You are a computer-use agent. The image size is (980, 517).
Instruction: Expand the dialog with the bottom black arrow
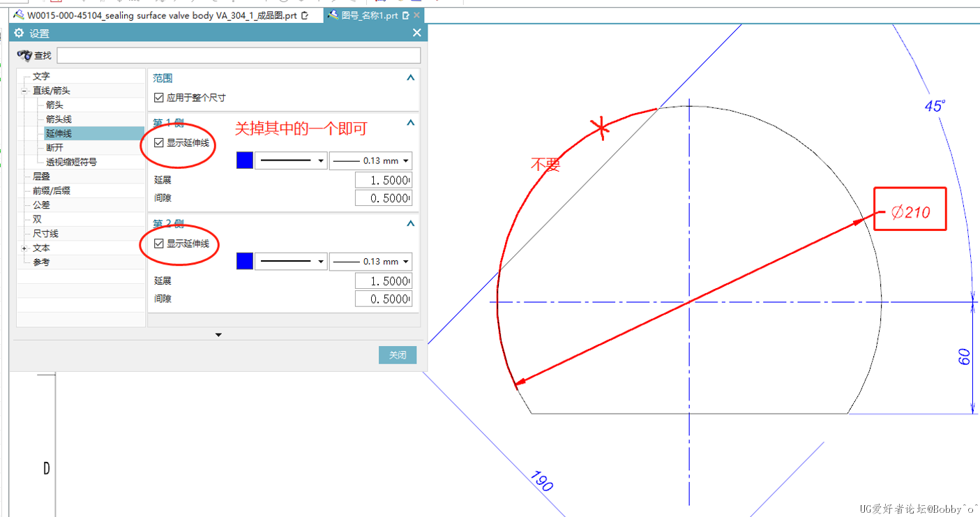pyautogui.click(x=218, y=335)
